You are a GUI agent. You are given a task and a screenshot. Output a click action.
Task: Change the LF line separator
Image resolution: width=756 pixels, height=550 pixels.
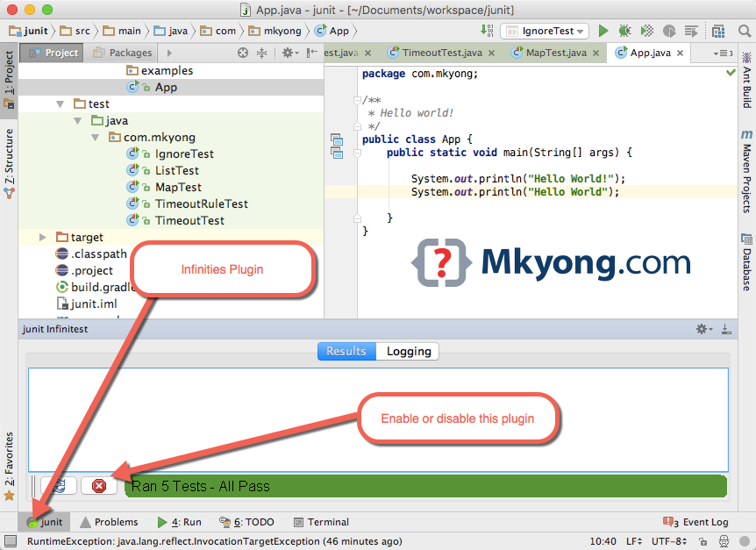[x=634, y=541]
